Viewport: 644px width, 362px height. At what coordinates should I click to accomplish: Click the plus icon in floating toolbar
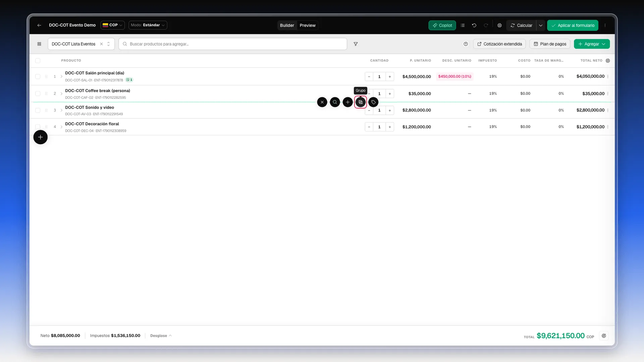click(x=348, y=102)
